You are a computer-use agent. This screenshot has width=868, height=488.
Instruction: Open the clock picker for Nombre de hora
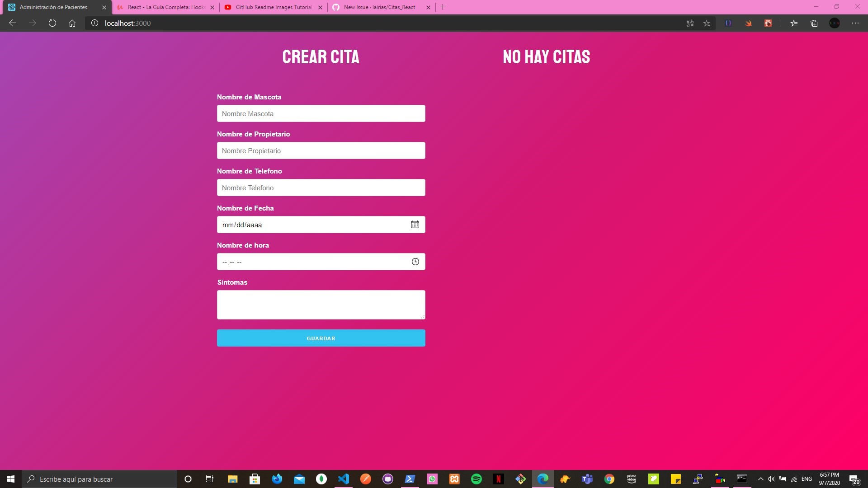[415, 262]
